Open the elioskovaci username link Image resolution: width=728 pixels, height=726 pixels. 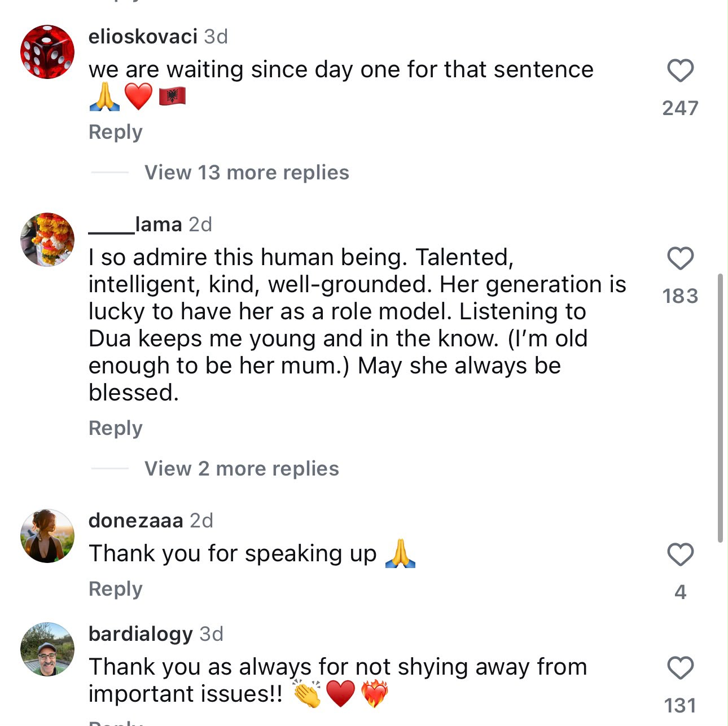(143, 37)
